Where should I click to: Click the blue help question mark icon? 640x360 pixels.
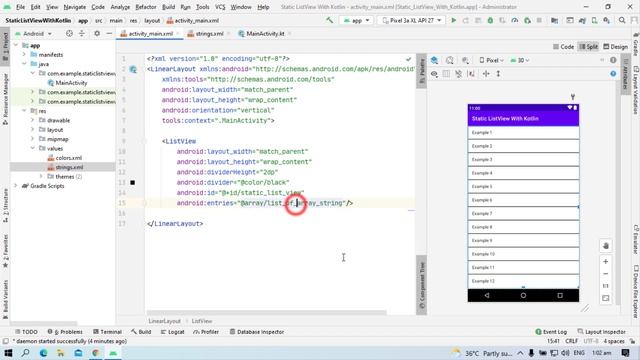click(613, 74)
